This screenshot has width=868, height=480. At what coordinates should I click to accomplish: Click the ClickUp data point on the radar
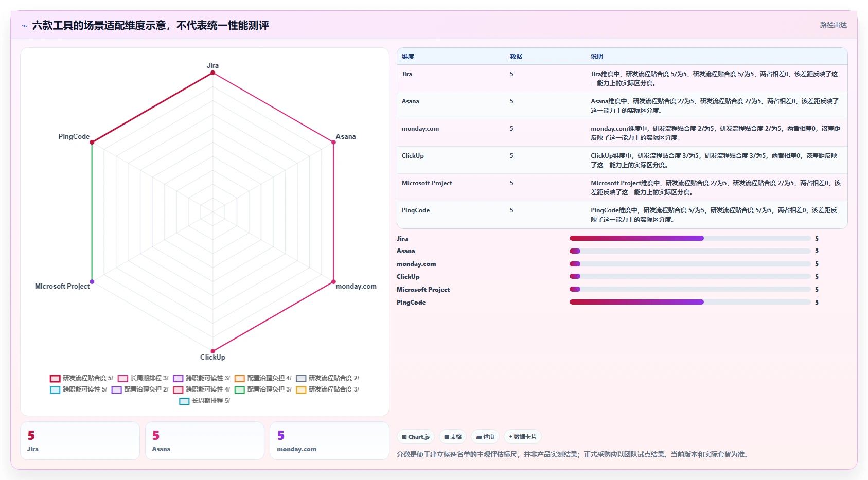pos(212,351)
